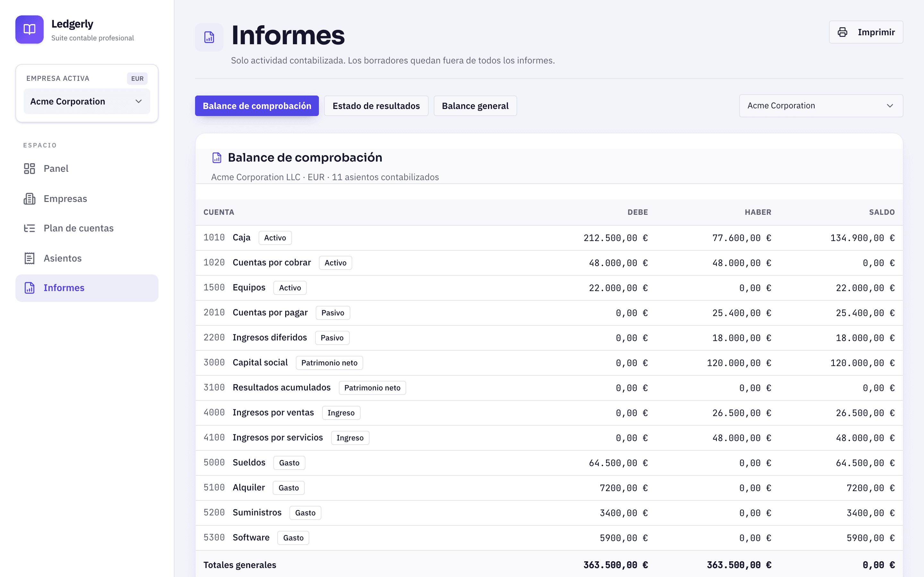This screenshot has height=577, width=924.
Task: Click the Caja account row
Action: [x=549, y=238]
